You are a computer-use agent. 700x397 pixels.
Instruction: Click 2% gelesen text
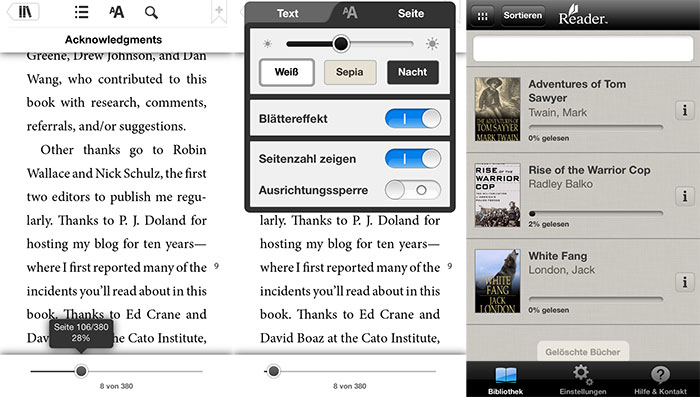pos(549,224)
